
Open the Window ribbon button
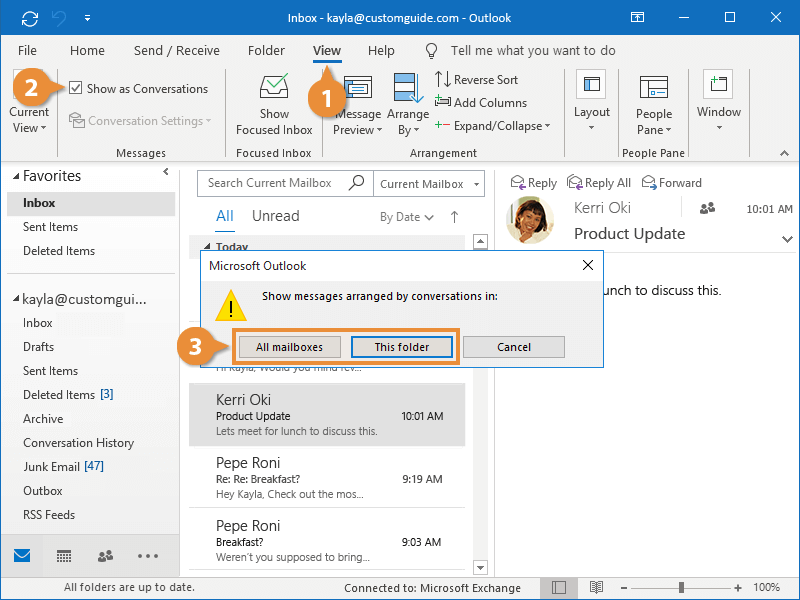(718, 101)
